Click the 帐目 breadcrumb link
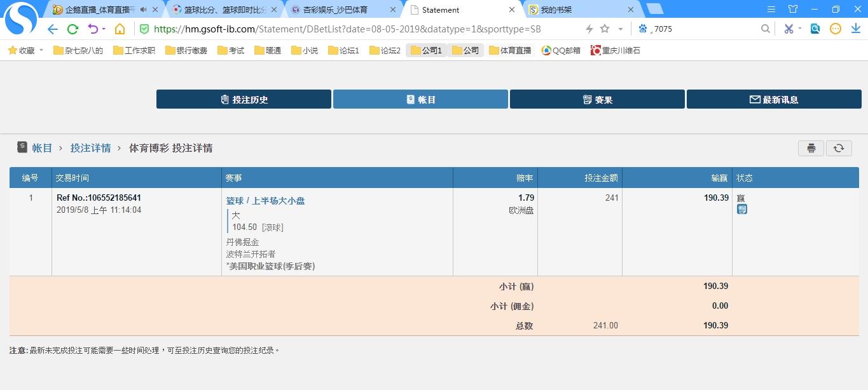Image resolution: width=868 pixels, height=390 pixels. pyautogui.click(x=42, y=148)
